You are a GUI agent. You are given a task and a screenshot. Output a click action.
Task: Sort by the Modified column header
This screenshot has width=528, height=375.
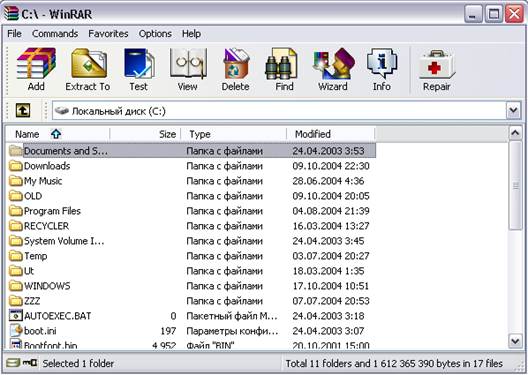pos(331,134)
